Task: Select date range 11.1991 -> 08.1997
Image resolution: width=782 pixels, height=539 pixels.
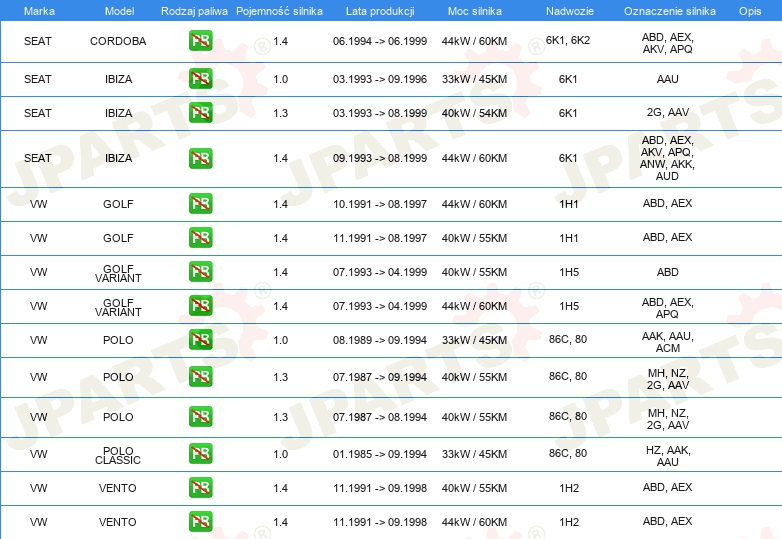Action: (x=380, y=238)
